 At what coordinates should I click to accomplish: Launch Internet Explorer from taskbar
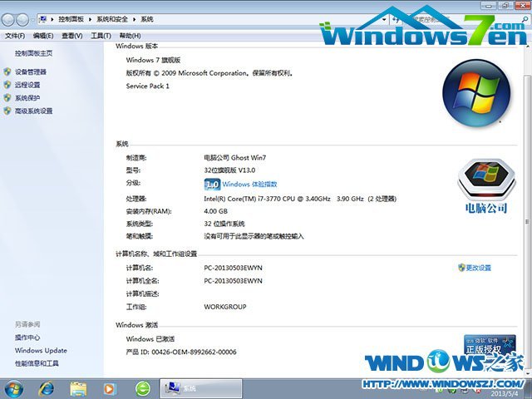pyautogui.click(x=47, y=389)
